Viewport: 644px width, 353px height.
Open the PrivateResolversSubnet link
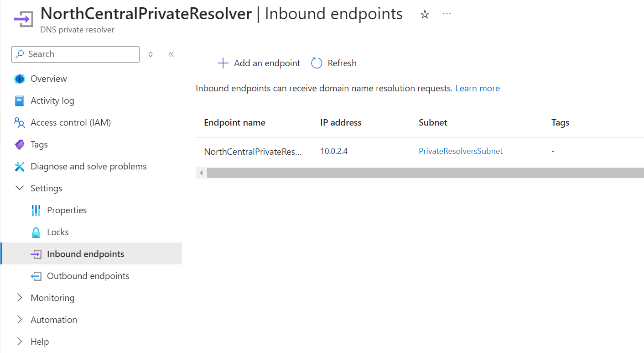(461, 151)
